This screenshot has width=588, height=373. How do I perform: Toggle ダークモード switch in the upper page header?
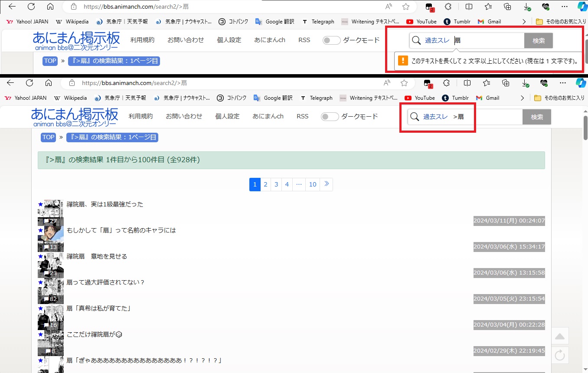coord(331,40)
